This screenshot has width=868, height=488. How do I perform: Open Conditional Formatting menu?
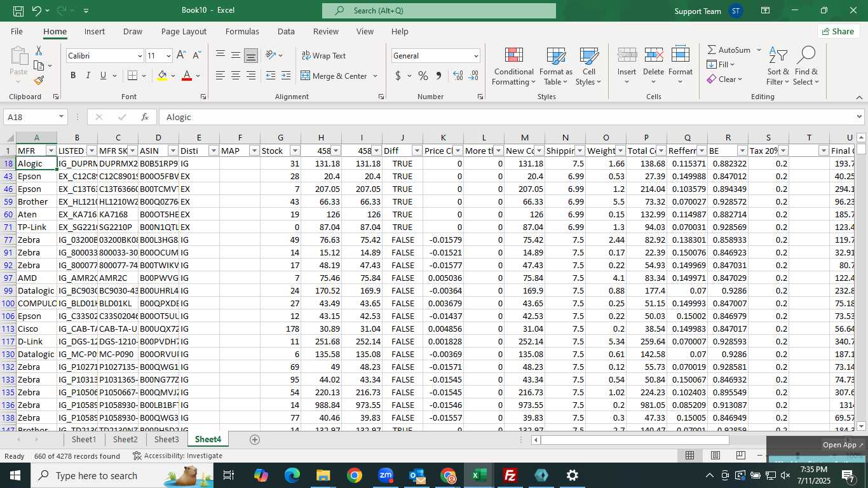click(x=514, y=66)
